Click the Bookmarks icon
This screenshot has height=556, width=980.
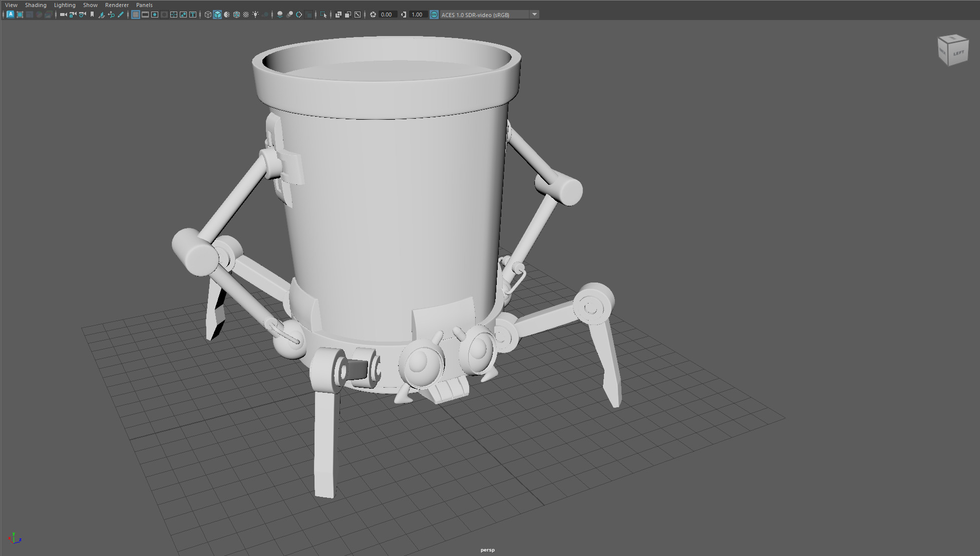[x=92, y=15]
